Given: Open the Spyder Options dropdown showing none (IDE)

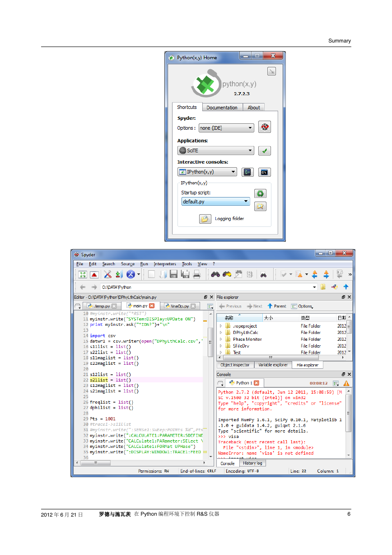Looking at the screenshot, I should [227, 128].
